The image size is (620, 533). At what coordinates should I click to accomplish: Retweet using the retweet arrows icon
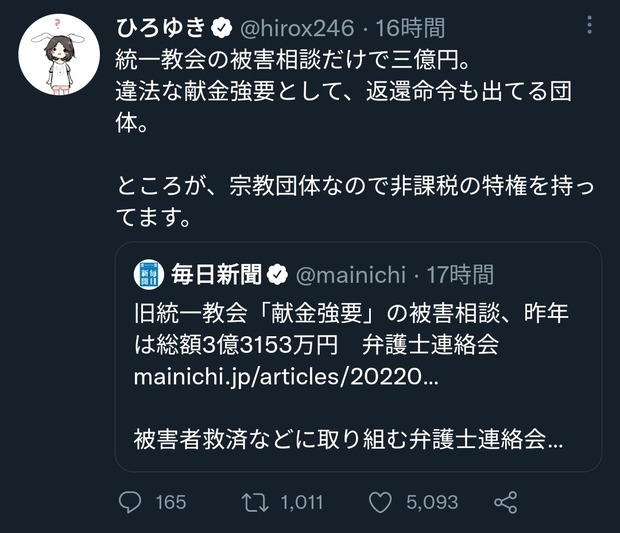click(255, 503)
